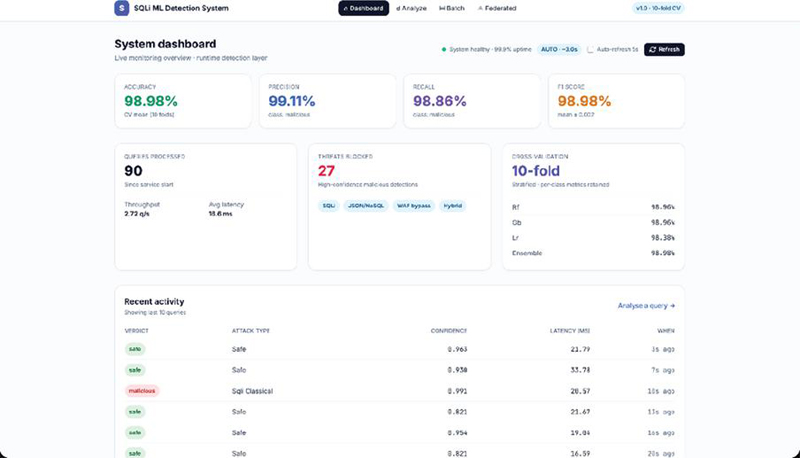Click the Accuracy 98.98% metric card
This screenshot has width=800, height=458.
click(183, 101)
